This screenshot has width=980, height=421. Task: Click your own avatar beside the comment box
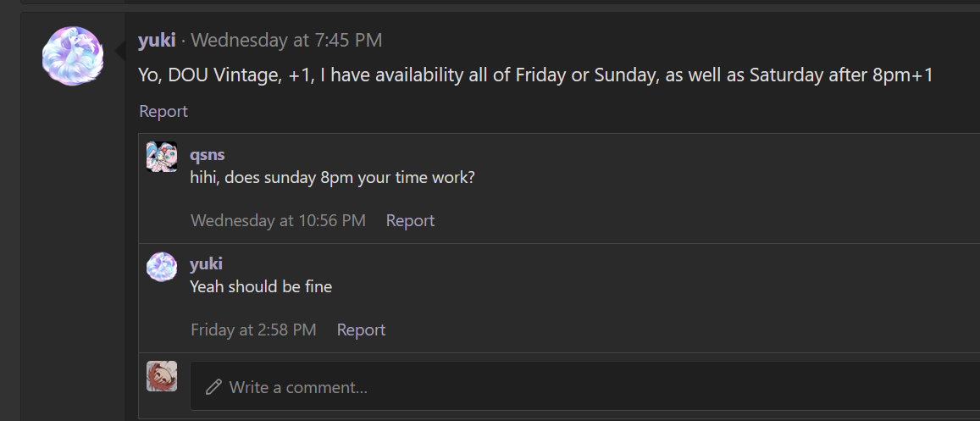(161, 376)
